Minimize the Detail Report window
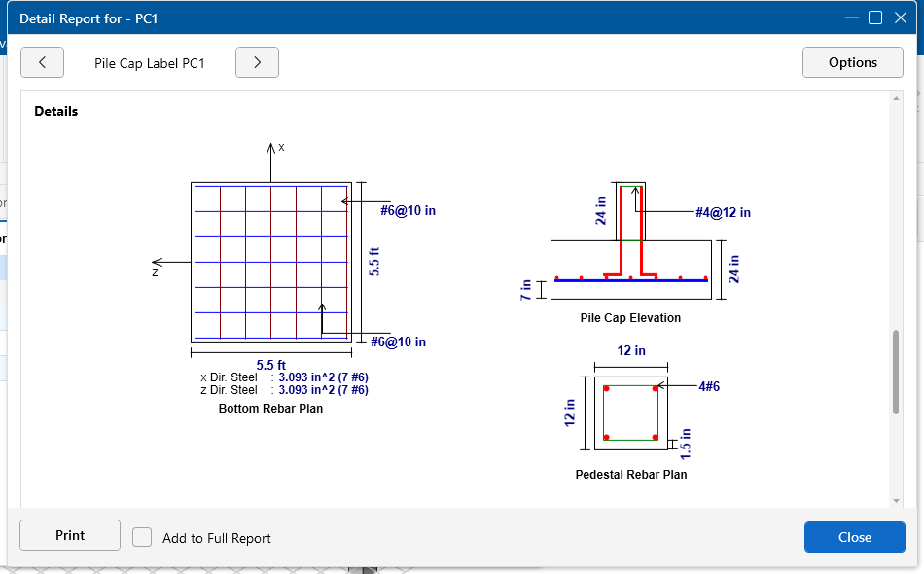Viewport: 924px width, 574px height. tap(850, 17)
